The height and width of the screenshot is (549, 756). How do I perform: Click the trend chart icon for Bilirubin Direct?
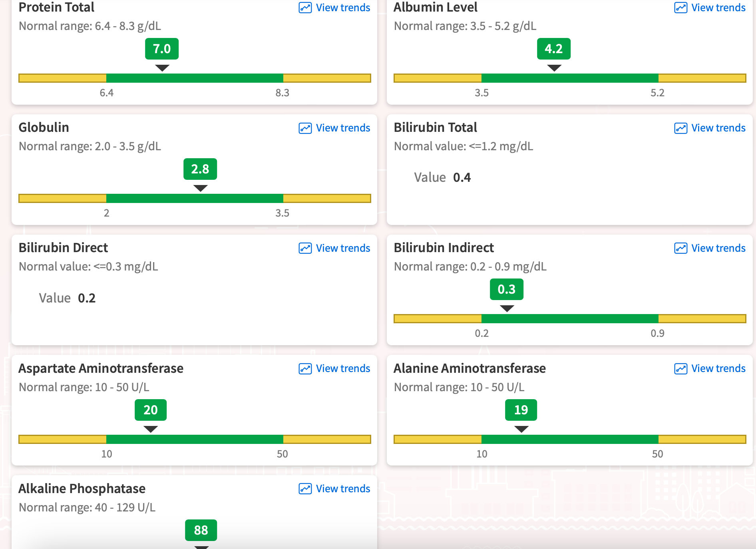pyautogui.click(x=305, y=248)
